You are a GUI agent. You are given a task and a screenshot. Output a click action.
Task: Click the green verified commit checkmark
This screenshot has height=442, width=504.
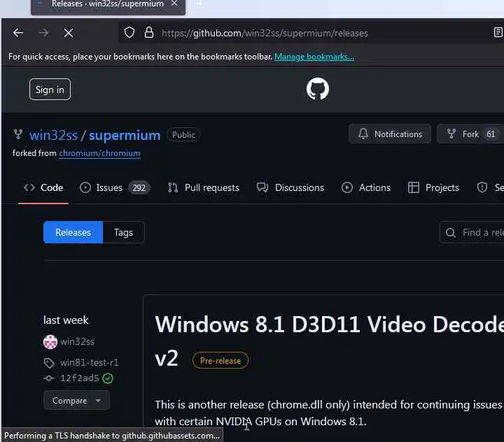108,378
